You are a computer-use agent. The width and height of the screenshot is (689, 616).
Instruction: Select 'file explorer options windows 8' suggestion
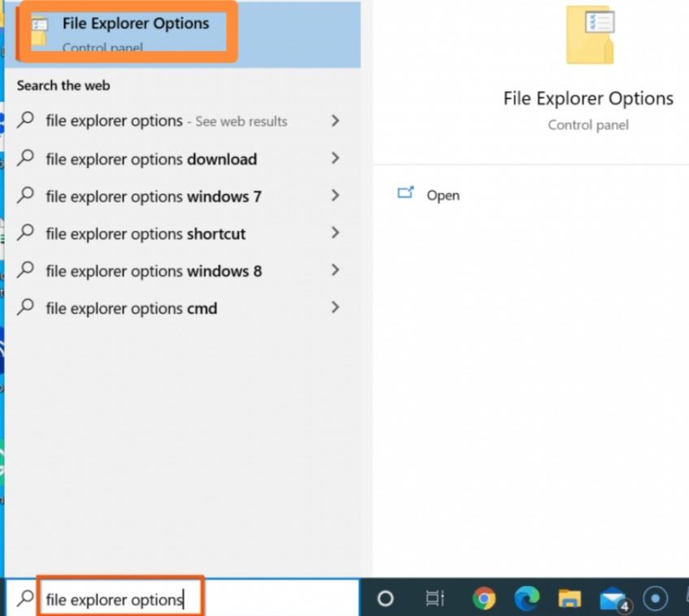click(182, 271)
